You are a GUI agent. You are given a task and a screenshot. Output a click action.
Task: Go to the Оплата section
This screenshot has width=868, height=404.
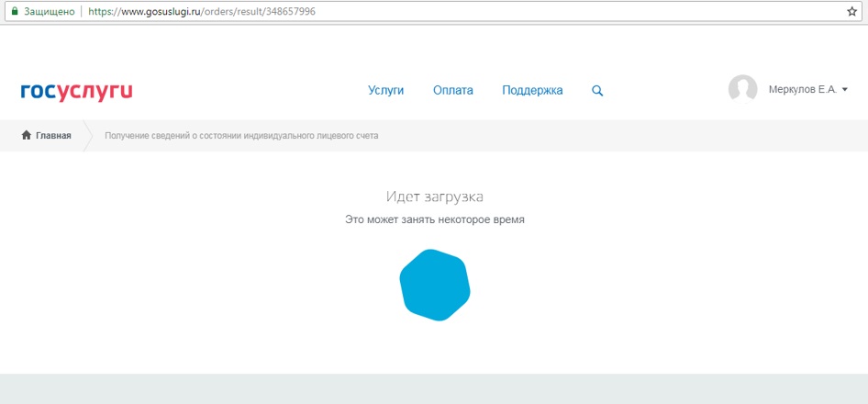click(x=453, y=91)
